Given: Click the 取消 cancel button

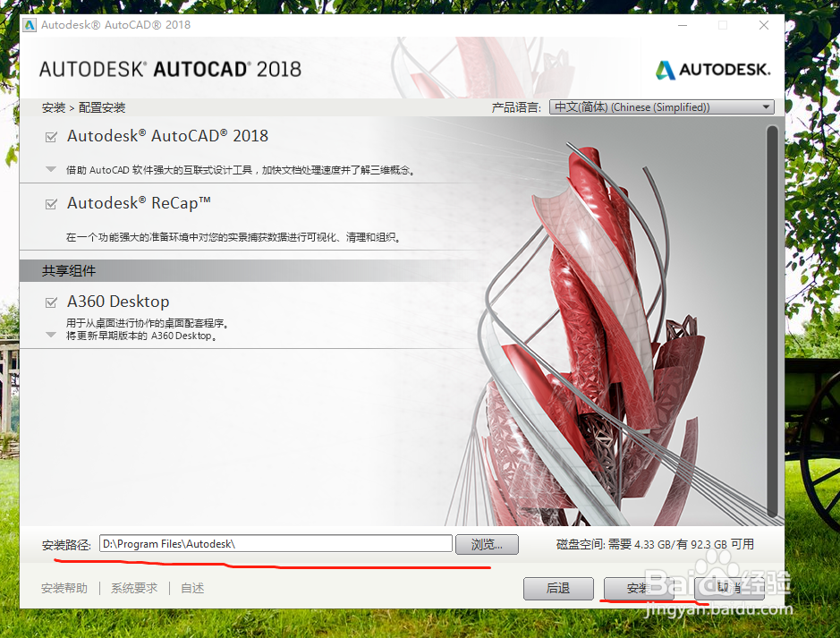Looking at the screenshot, I should click(x=729, y=588).
